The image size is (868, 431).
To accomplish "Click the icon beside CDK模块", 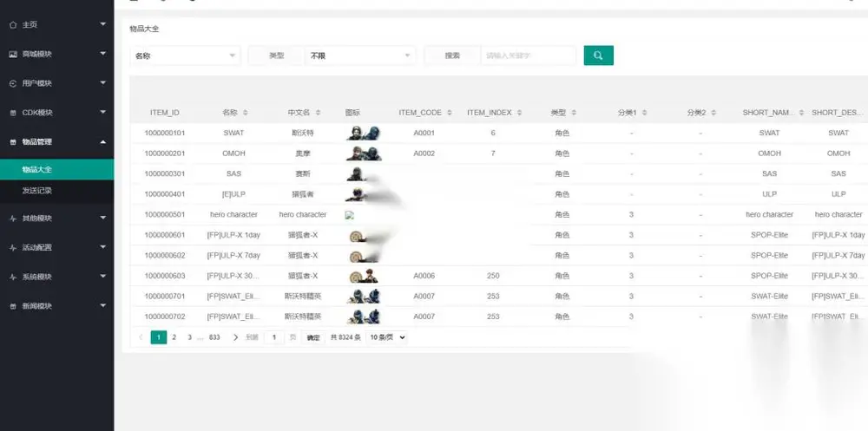I will pyautogui.click(x=13, y=113).
